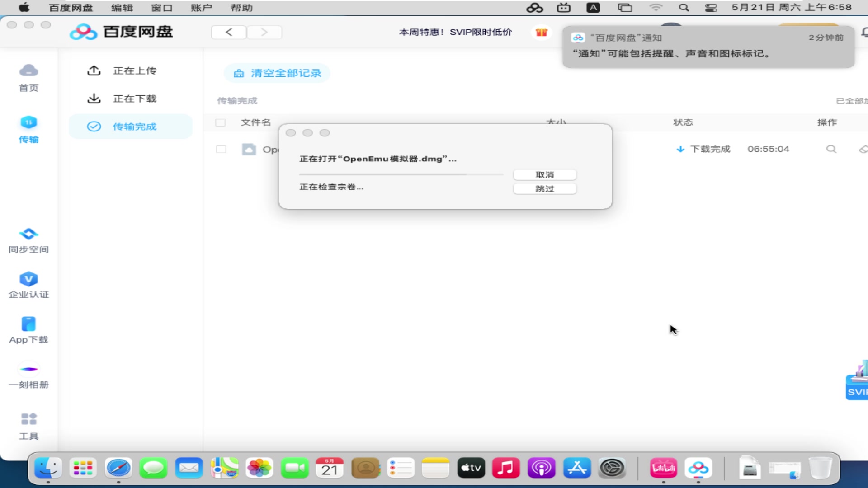Launch Safari from the Dock

pyautogui.click(x=118, y=468)
